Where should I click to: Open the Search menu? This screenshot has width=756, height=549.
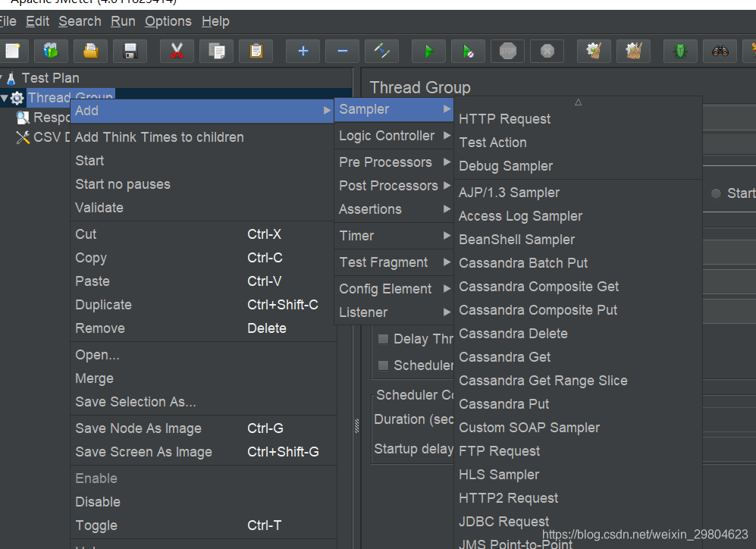[80, 21]
